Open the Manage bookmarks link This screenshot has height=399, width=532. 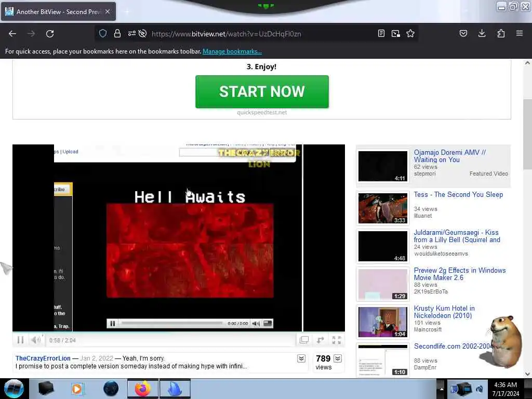(232, 51)
